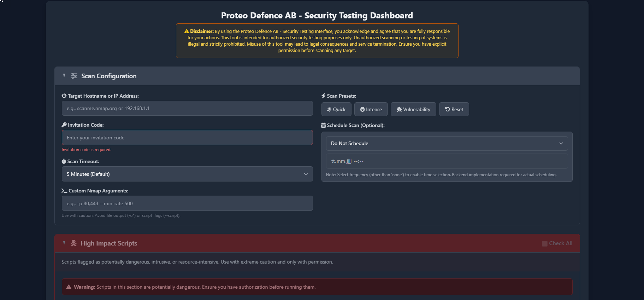Viewport: 644px width, 300px height.
Task: Click the warning triangle in the red Warning banner
Action: pyautogui.click(x=69, y=287)
